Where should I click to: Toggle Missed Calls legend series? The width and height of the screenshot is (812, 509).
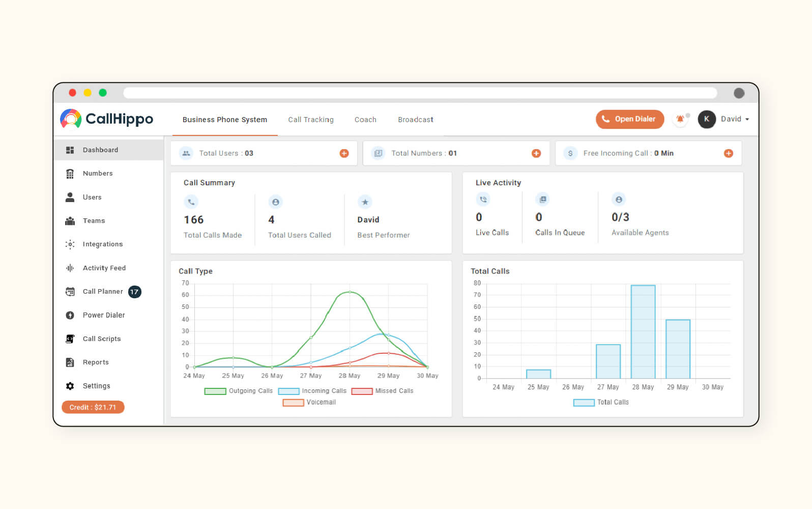[x=382, y=391]
